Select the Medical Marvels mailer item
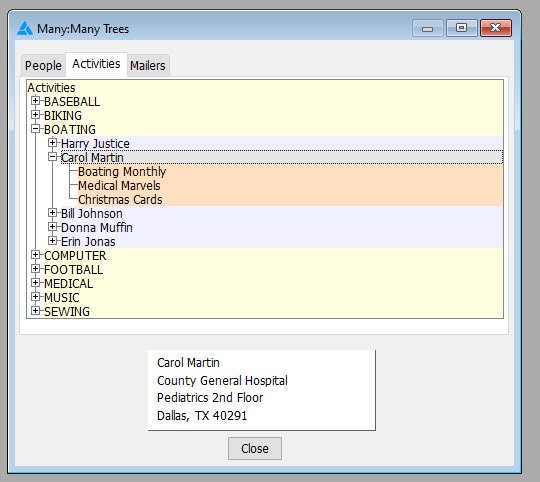This screenshot has width=540, height=482. pyautogui.click(x=119, y=186)
